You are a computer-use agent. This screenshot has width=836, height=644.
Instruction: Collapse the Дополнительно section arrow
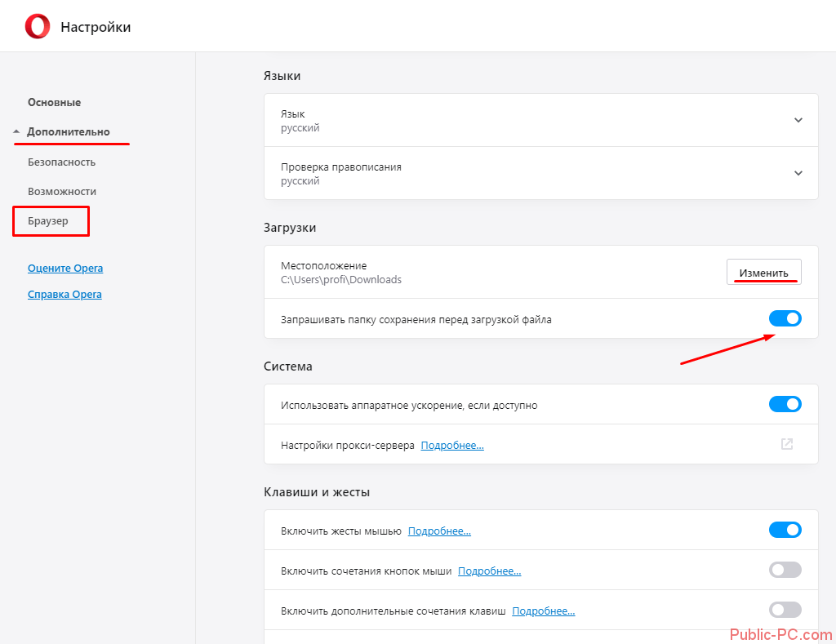point(16,131)
